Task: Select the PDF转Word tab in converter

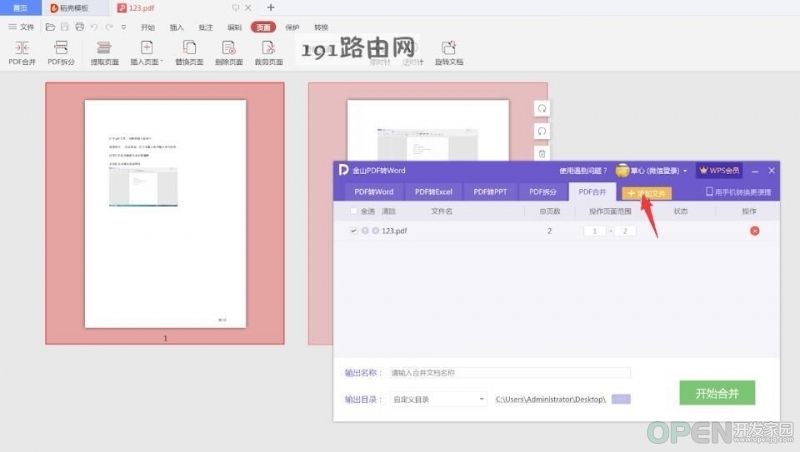Action: [374, 192]
